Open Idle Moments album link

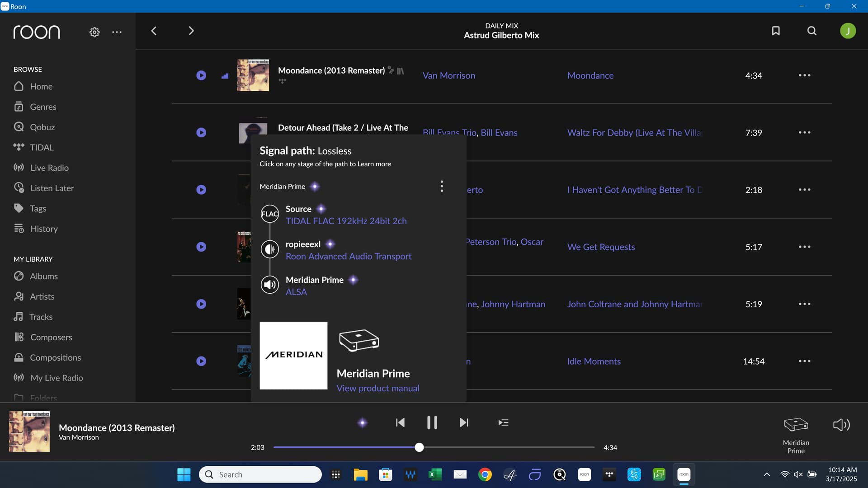594,361
